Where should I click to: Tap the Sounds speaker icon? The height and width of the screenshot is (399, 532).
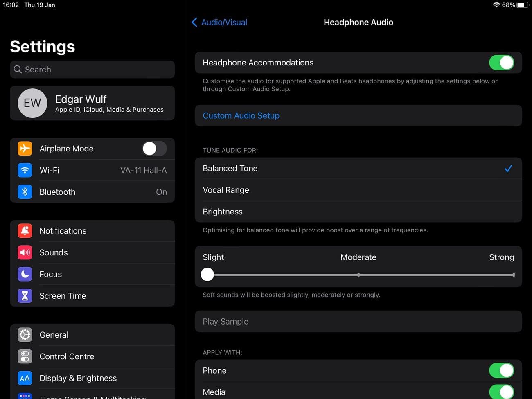tap(25, 252)
